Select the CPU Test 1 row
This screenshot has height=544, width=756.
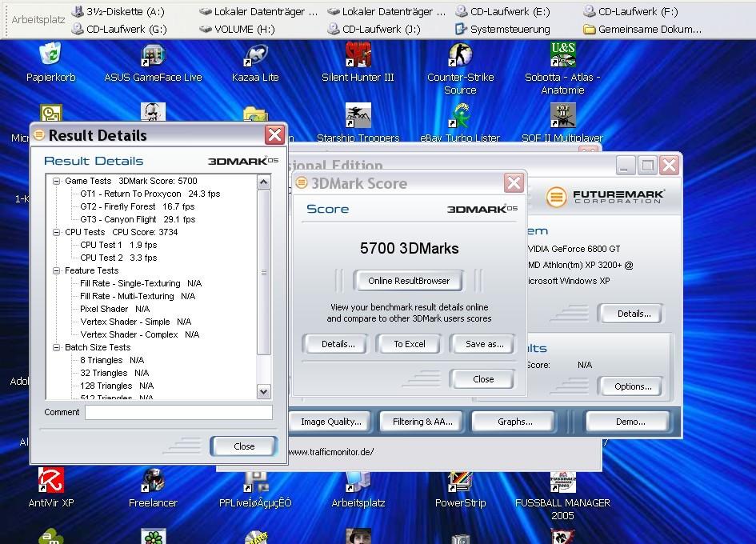tap(118, 245)
